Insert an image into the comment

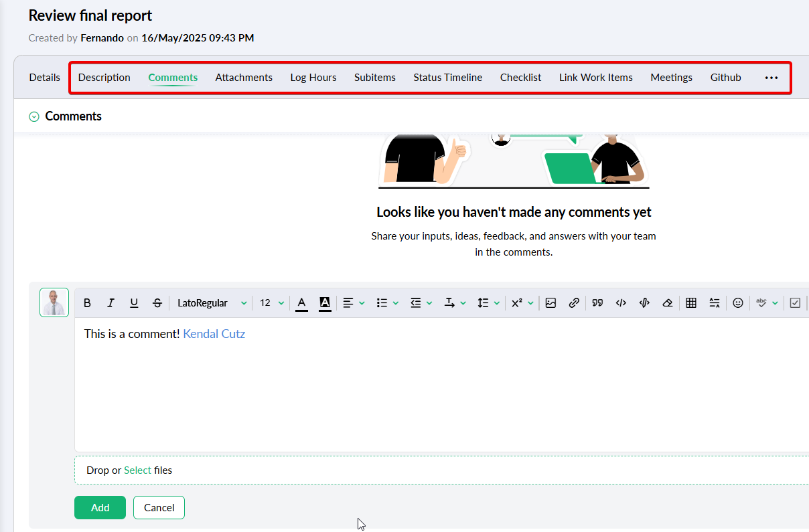pyautogui.click(x=550, y=303)
